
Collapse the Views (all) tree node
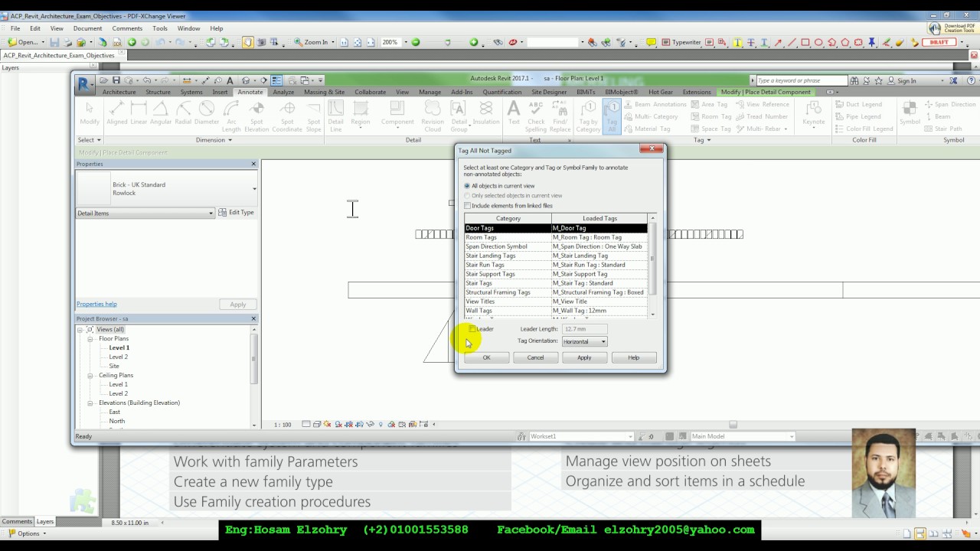pos(80,329)
